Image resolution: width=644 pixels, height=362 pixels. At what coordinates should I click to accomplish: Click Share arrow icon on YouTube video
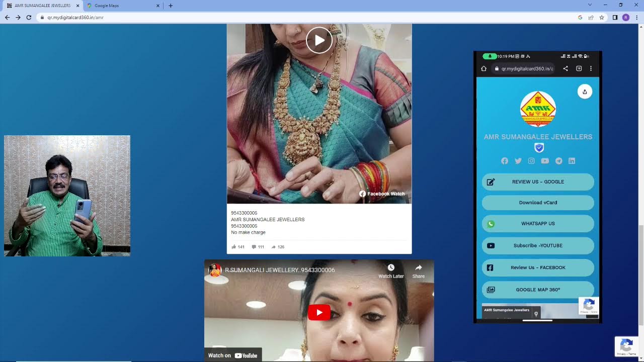(419, 267)
